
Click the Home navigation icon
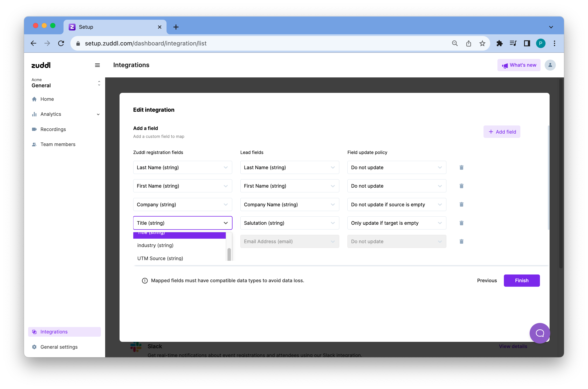coord(34,99)
